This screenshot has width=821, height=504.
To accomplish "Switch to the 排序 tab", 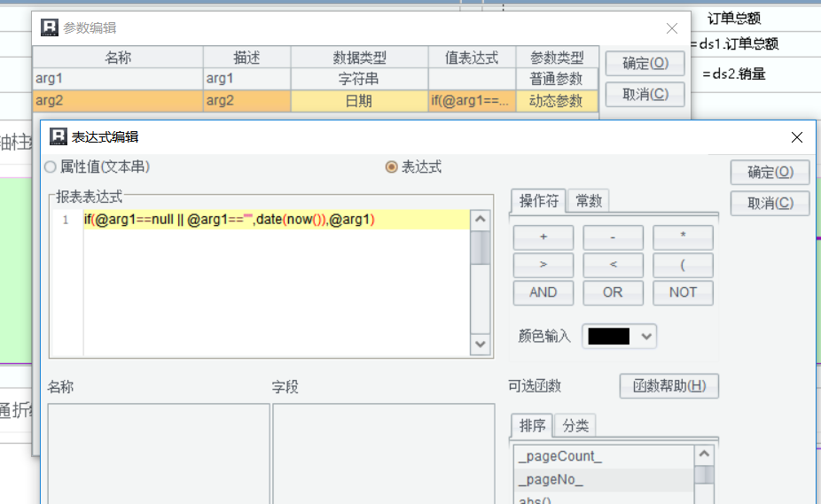I will [x=532, y=425].
